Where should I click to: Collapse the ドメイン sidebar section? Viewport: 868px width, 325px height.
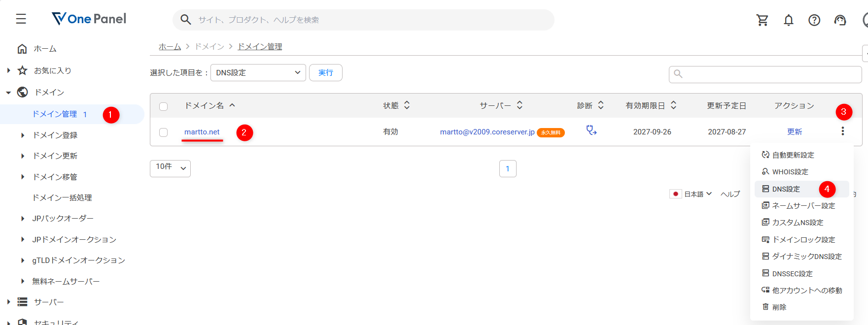(x=8, y=92)
